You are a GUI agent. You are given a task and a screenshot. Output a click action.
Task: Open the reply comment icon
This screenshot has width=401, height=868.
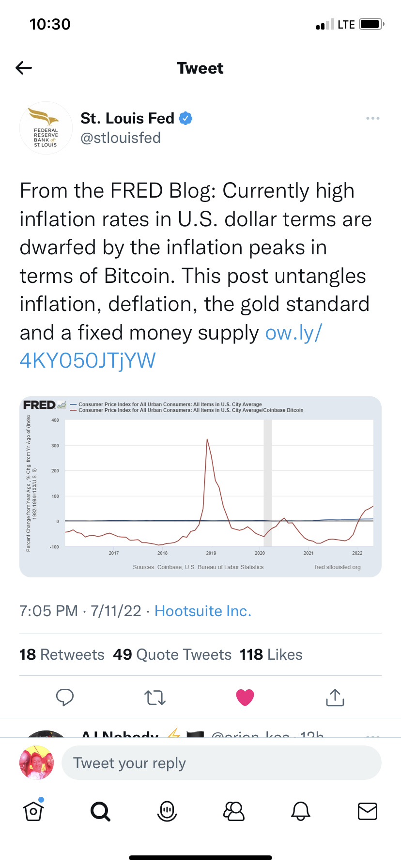coord(65,697)
